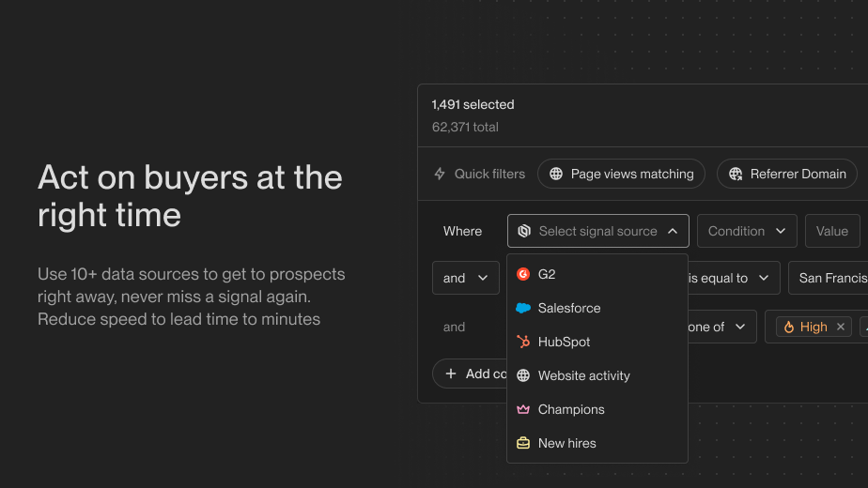Image resolution: width=868 pixels, height=488 pixels.
Task: Click the G2 logo icon
Action: [523, 274]
